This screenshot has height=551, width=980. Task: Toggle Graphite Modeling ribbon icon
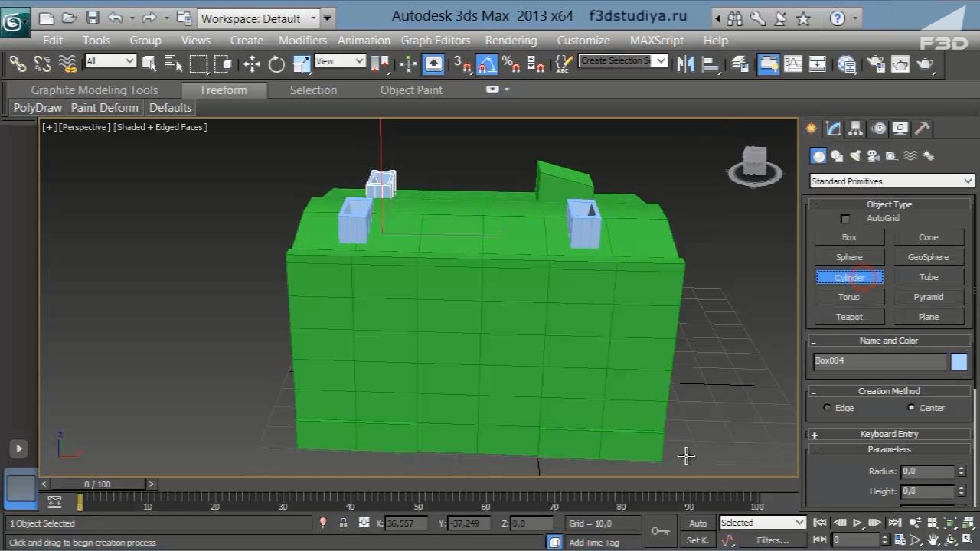point(768,64)
